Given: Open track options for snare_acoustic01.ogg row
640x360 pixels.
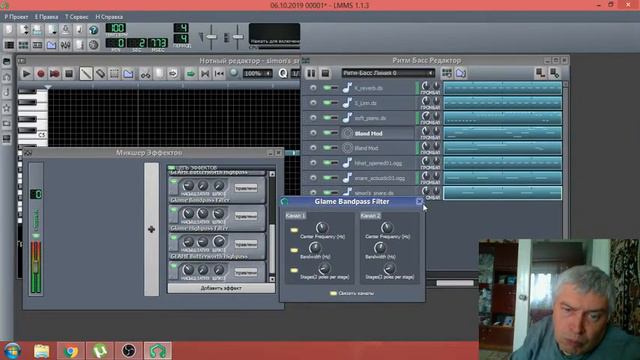Looking at the screenshot, I should [313, 178].
